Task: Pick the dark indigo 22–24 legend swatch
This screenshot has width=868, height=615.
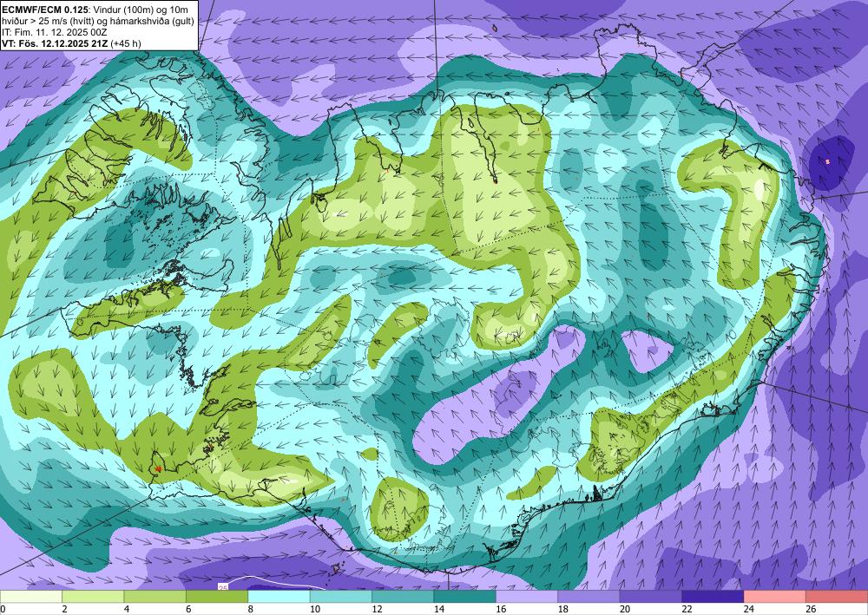Action: pyautogui.click(x=713, y=597)
